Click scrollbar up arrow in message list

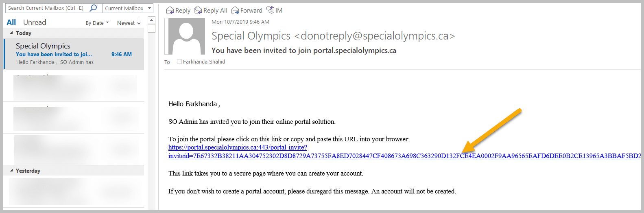(151, 20)
